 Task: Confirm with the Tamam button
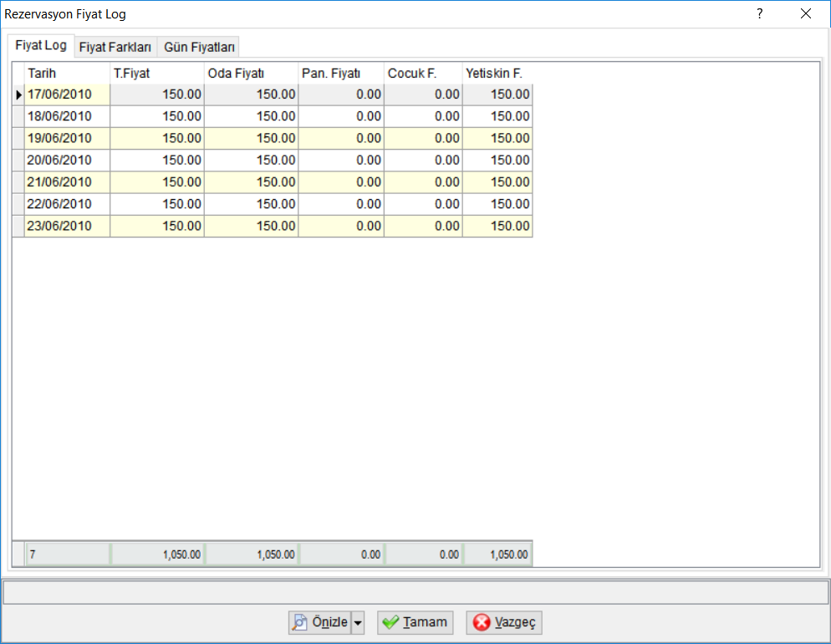pos(415,622)
